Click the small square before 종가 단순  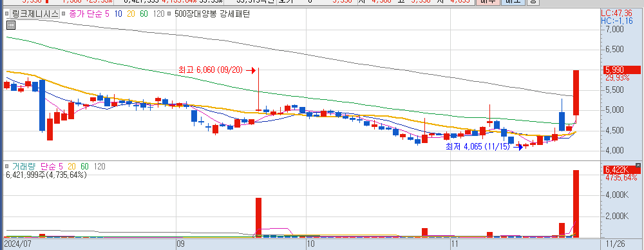[x=63, y=14]
